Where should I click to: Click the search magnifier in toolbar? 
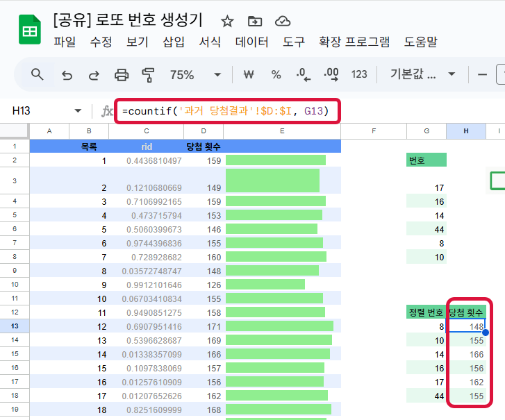click(x=38, y=74)
